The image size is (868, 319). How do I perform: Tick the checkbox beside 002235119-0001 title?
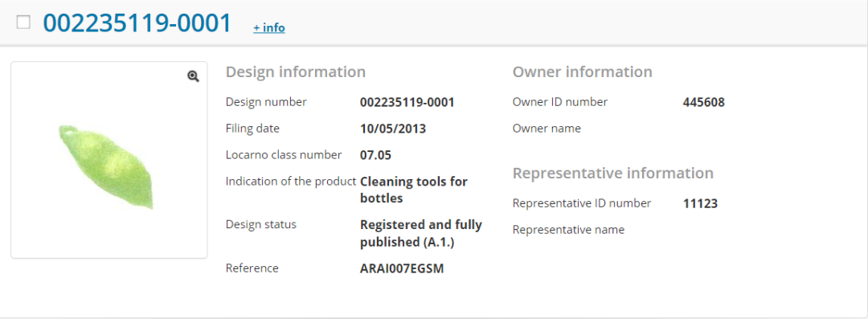[23, 22]
